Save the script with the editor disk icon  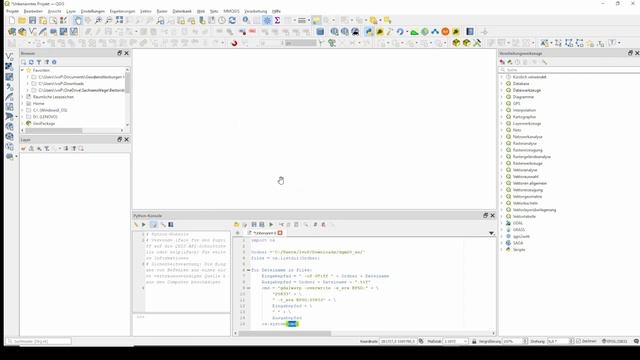(254, 224)
